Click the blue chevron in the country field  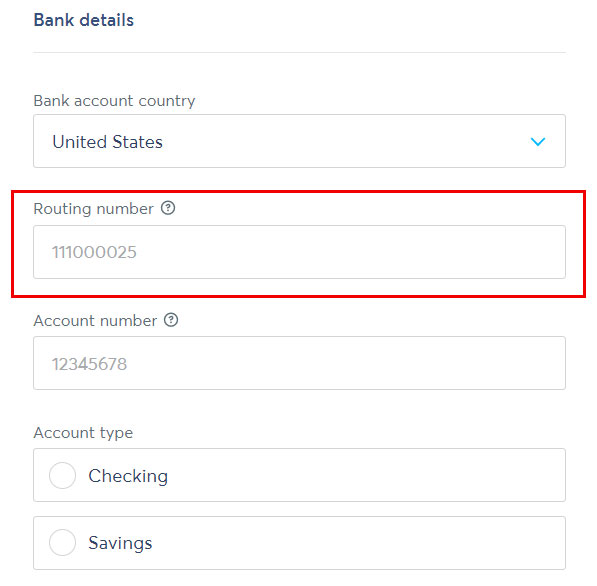click(538, 142)
